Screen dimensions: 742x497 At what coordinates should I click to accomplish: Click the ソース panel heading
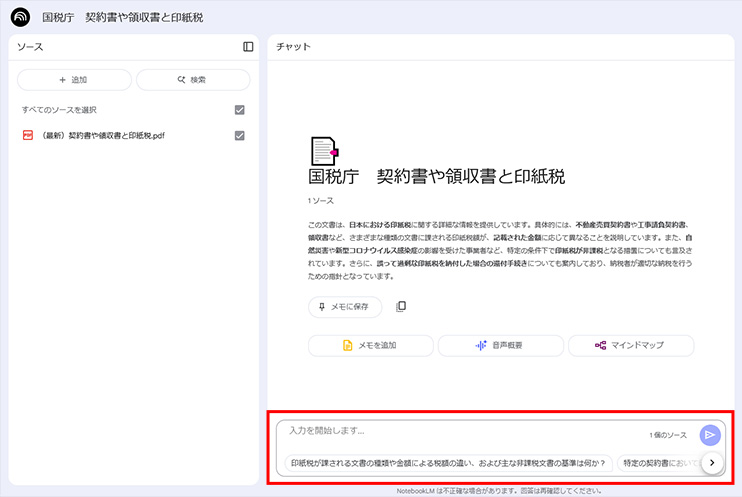30,46
